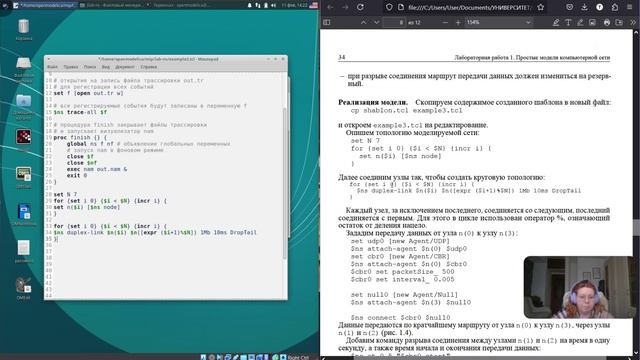Click the clock showing 14:22
This screenshot has width=640, height=360.
pyautogui.click(x=294, y=5)
